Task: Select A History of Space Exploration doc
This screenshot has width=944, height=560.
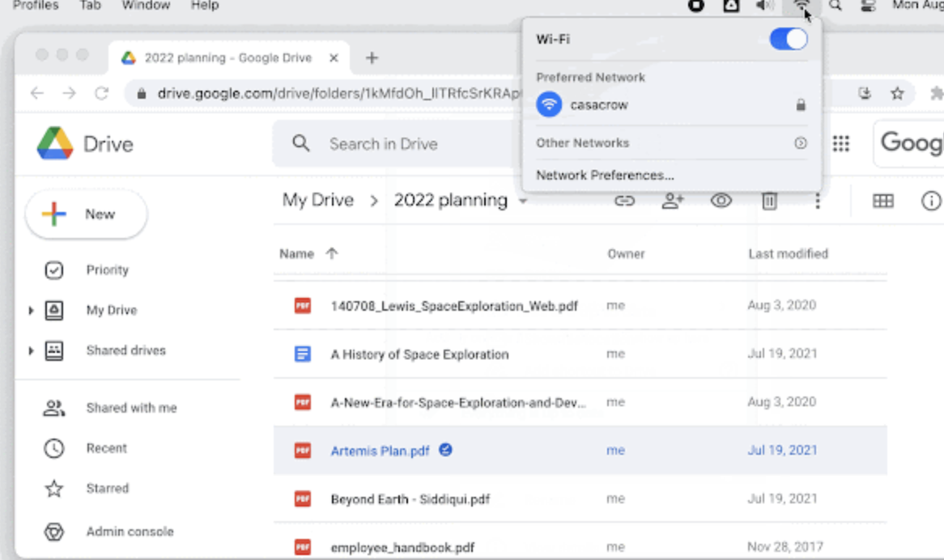Action: [580, 354]
